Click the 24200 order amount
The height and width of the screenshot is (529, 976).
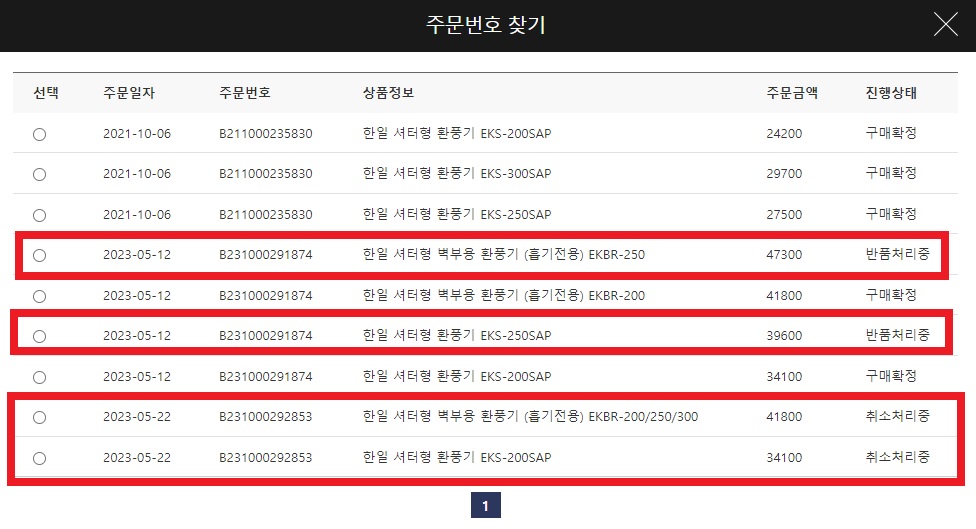(x=784, y=133)
